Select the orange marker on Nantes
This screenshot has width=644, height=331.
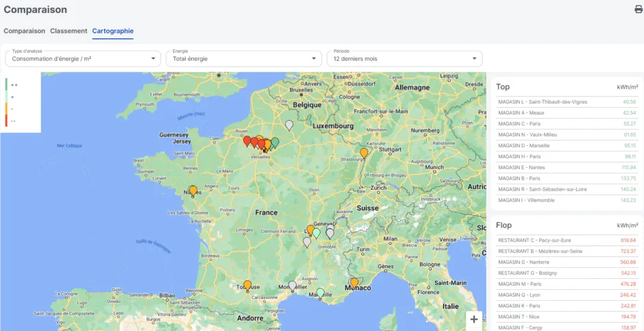pyautogui.click(x=193, y=191)
